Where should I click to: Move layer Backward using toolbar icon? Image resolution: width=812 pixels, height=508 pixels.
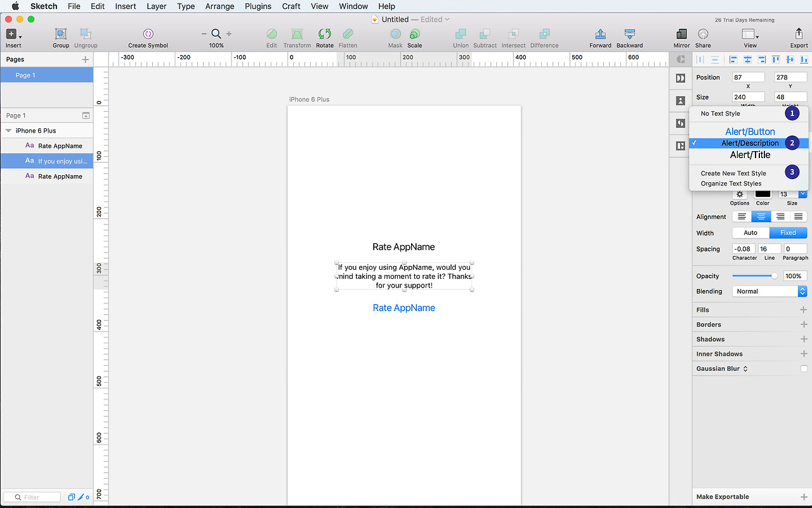[x=629, y=34]
